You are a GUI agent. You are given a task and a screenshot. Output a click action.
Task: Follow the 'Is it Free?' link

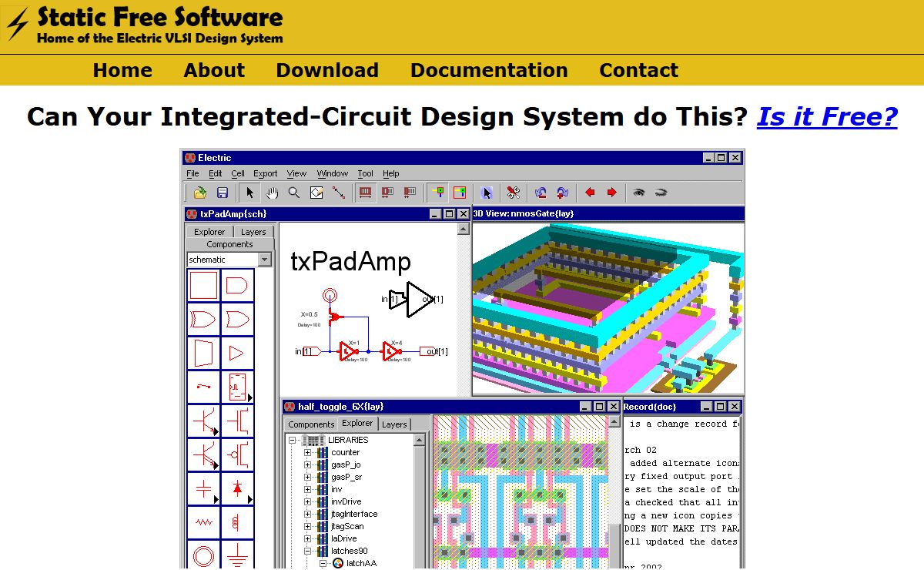click(x=827, y=116)
